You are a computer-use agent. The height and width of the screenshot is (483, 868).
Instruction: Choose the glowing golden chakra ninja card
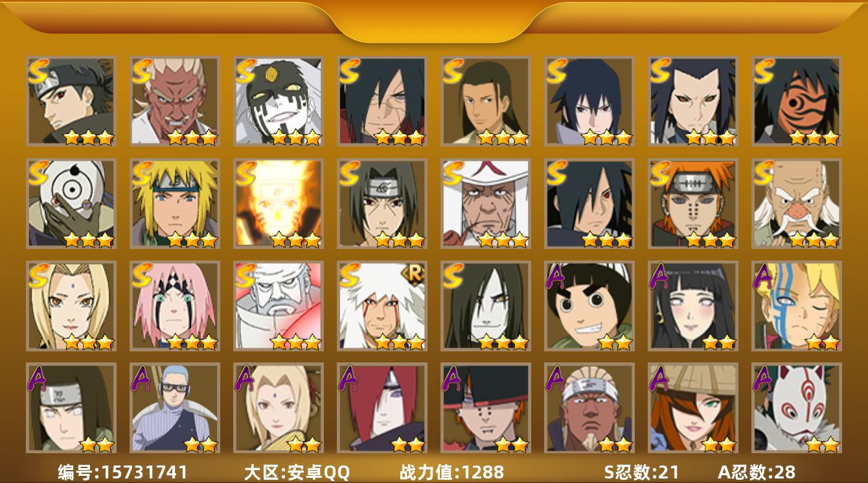click(x=278, y=204)
